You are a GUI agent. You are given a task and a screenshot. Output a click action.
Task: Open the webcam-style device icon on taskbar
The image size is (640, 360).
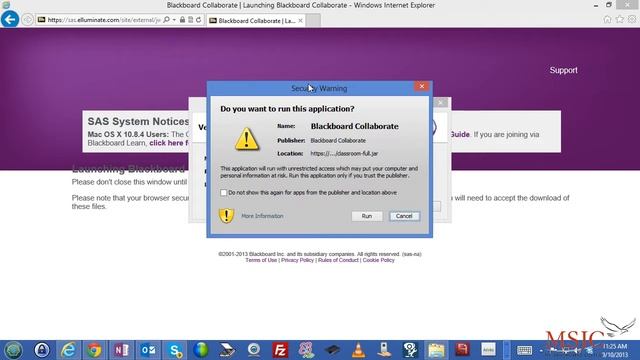[384, 350]
